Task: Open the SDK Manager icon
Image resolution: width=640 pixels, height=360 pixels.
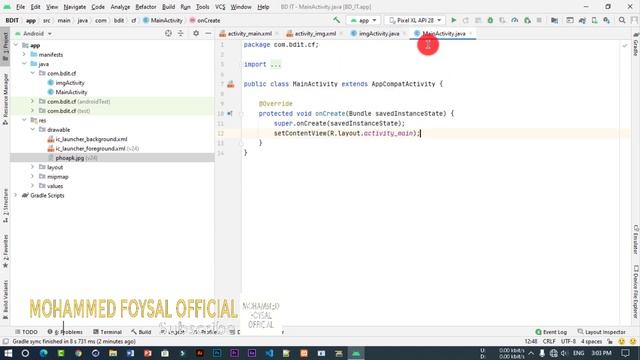Action: pyautogui.click(x=607, y=20)
